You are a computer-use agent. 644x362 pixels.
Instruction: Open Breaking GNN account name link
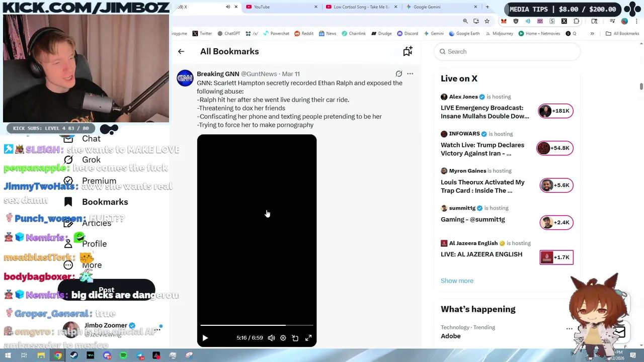coord(218,74)
